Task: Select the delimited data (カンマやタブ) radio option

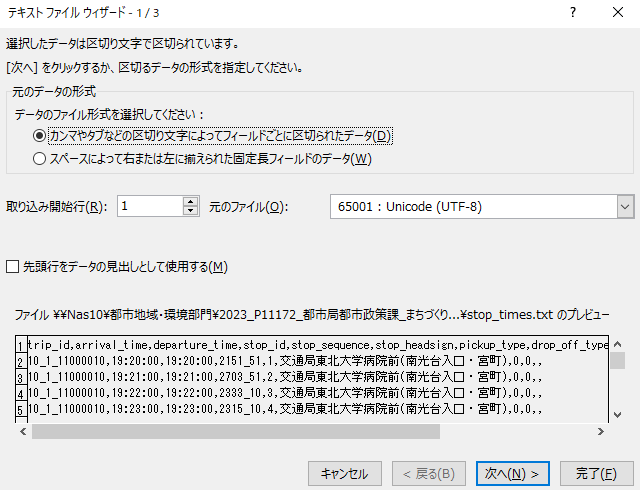Action: 40,135
